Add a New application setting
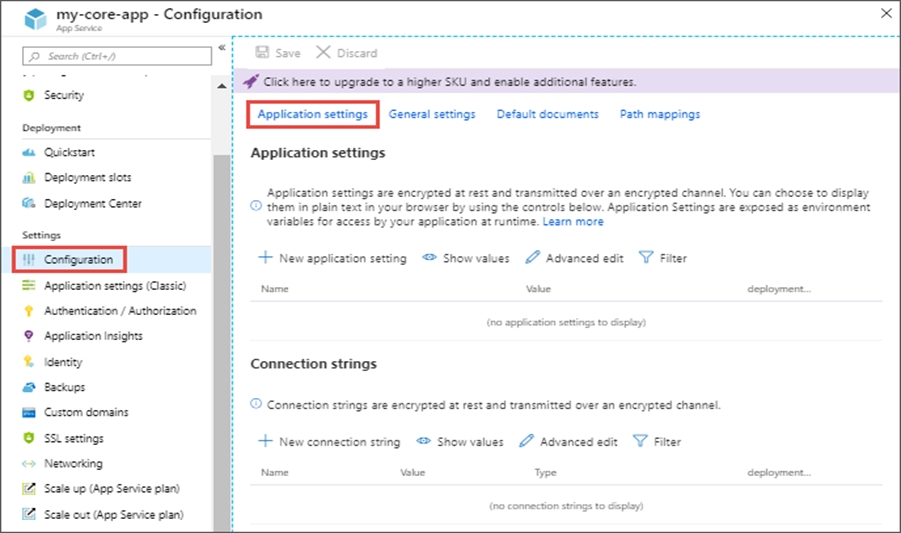 click(x=332, y=258)
